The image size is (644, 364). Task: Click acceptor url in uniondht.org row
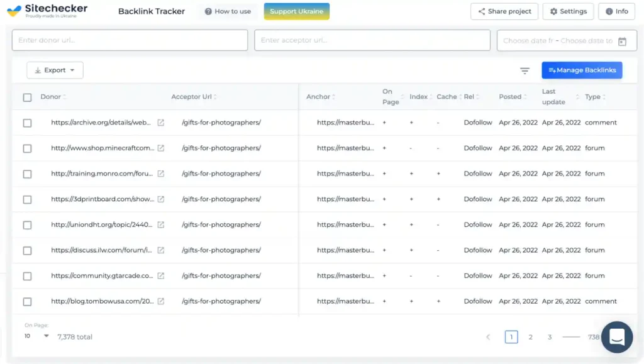point(221,225)
